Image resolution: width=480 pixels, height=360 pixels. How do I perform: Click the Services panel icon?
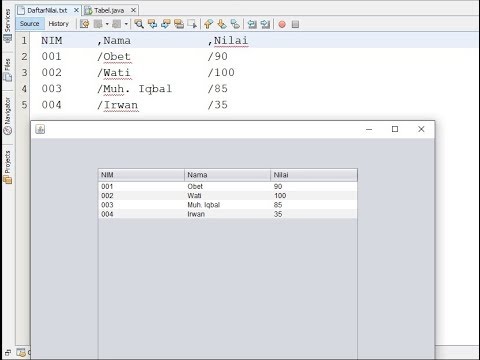click(x=7, y=39)
